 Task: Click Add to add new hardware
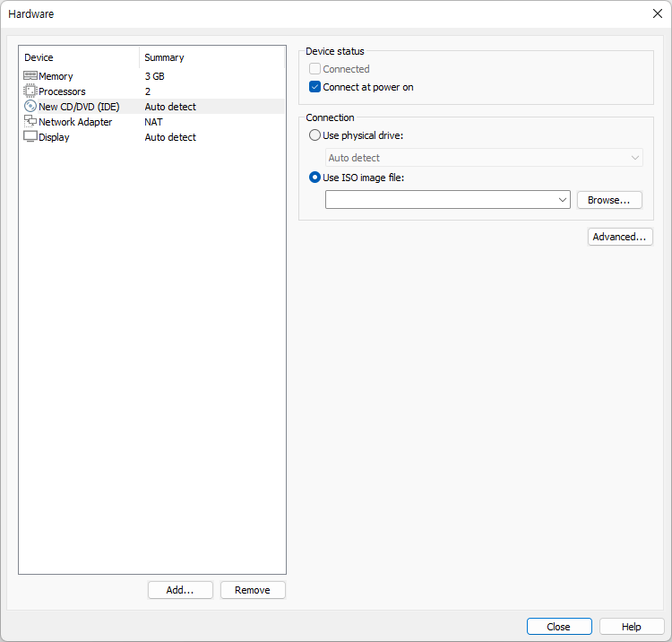point(180,590)
